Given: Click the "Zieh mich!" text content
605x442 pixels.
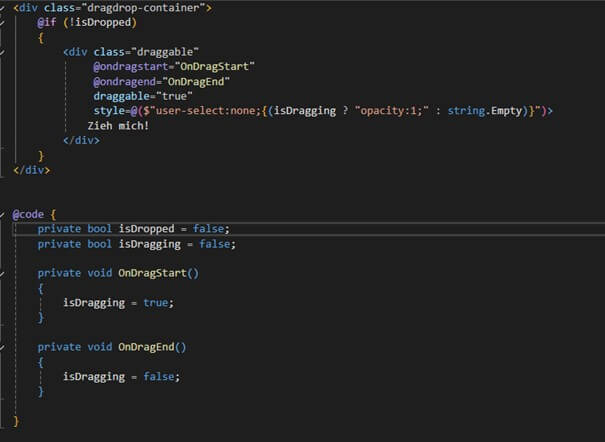Looking at the screenshot, I should 118,126.
